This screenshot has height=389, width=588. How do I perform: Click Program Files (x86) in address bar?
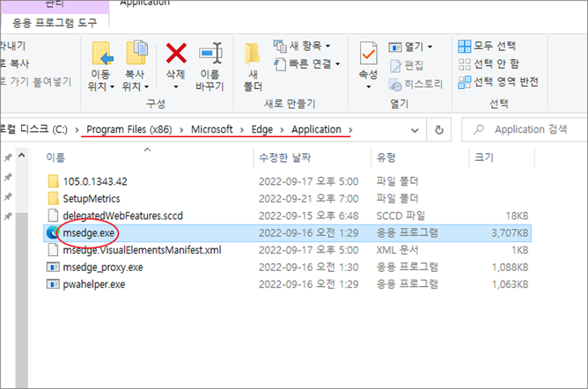pyautogui.click(x=129, y=129)
